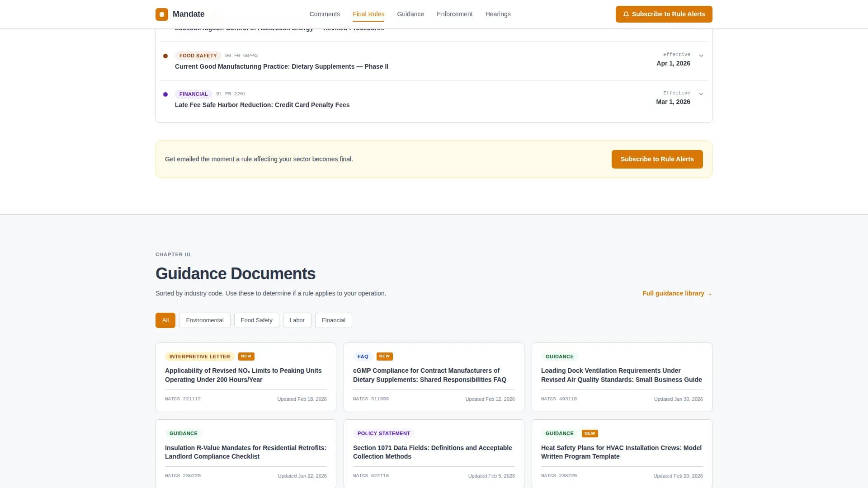The height and width of the screenshot is (488, 868).
Task: Click Dietary Supplements Phase II rule title
Action: click(x=282, y=66)
